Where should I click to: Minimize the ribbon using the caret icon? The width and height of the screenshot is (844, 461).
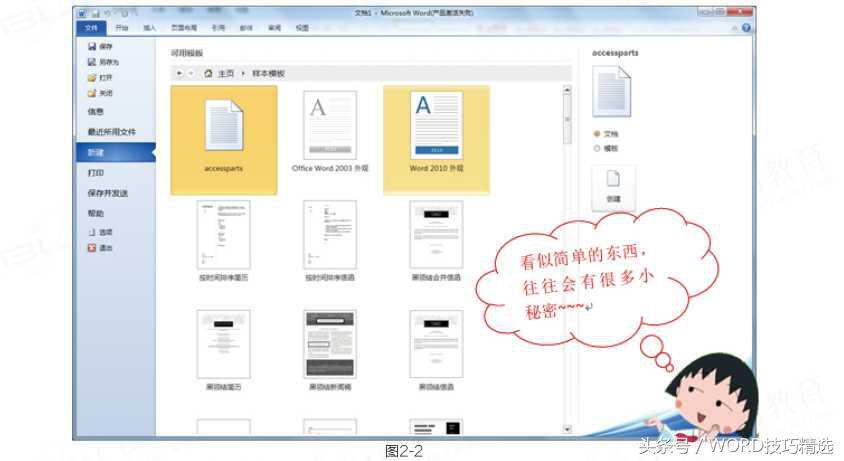pos(734,28)
